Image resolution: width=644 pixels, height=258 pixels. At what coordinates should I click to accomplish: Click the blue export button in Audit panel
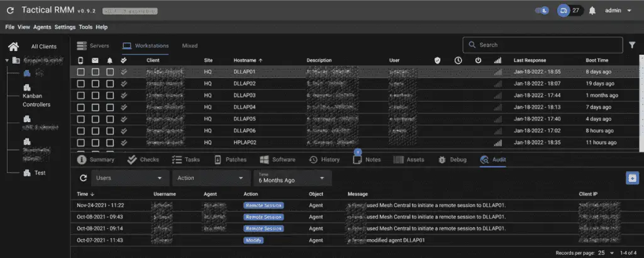tap(632, 178)
